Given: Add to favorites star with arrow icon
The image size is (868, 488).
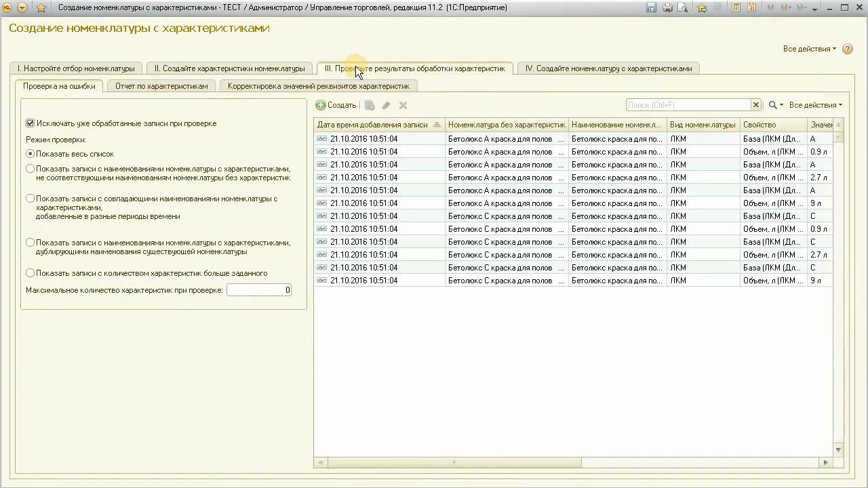Looking at the screenshot, I should [702, 8].
